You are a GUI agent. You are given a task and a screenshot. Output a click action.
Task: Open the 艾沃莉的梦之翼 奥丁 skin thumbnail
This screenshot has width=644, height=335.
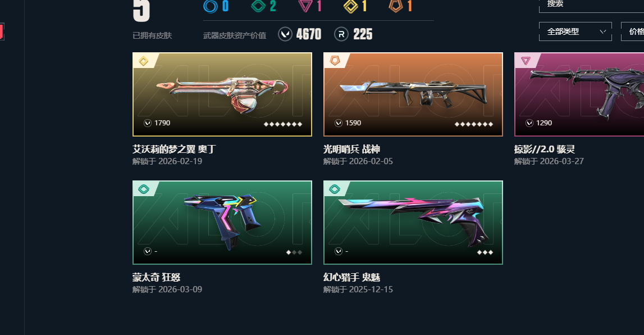coord(222,94)
